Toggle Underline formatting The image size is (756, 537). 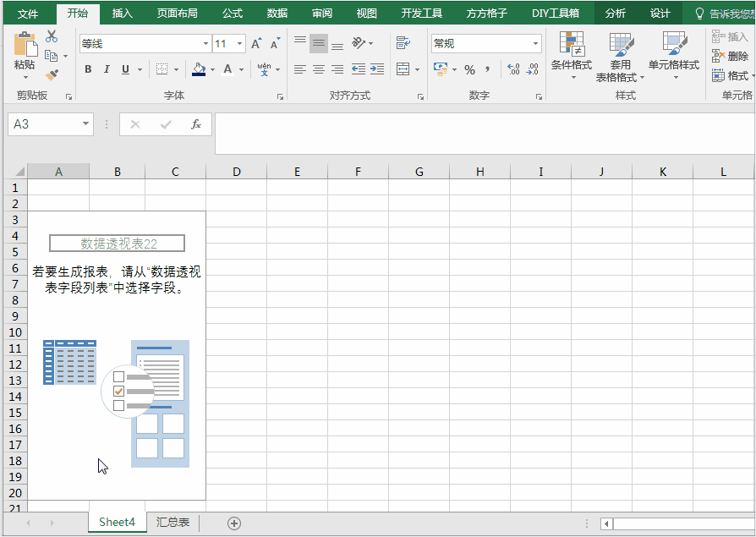[125, 69]
